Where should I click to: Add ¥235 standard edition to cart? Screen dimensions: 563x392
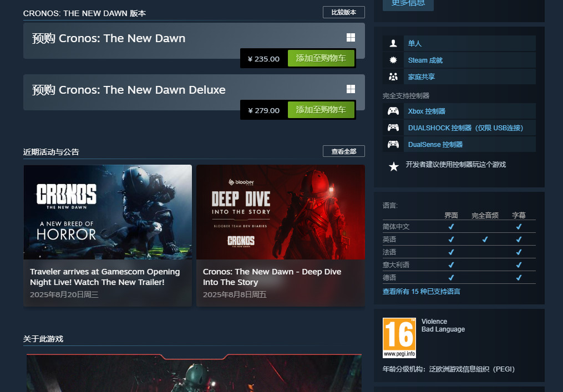pos(321,58)
